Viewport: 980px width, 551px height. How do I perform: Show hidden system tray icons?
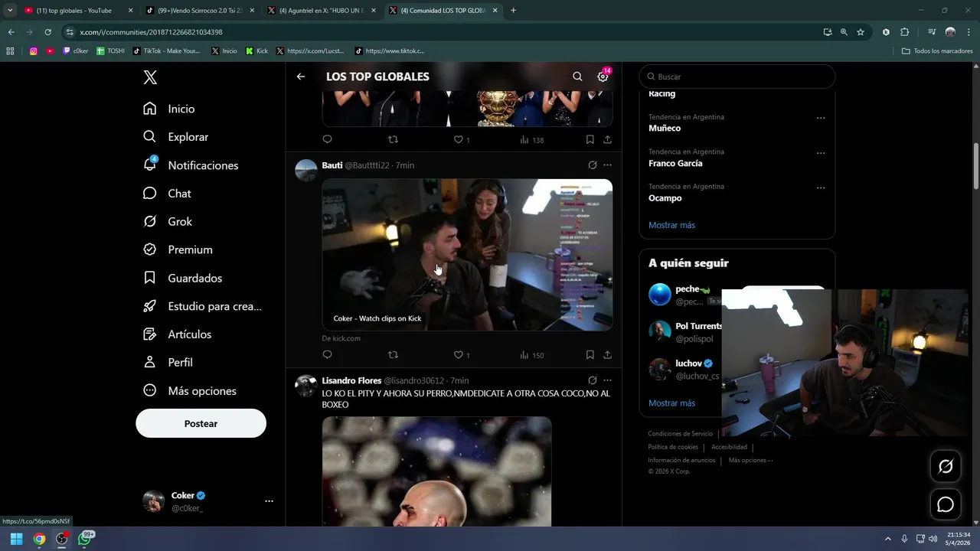point(888,539)
